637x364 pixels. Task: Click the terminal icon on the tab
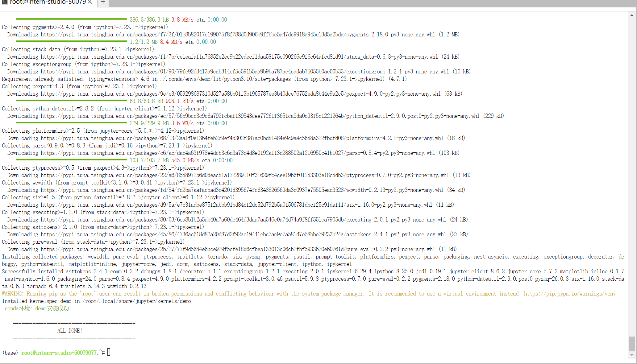(5, 2)
